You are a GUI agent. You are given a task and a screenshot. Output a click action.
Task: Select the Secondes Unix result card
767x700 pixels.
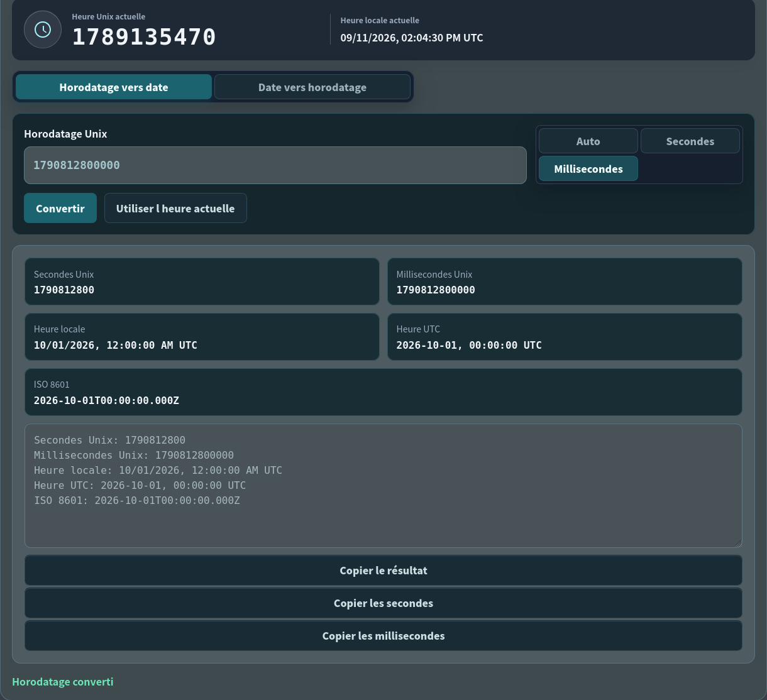click(x=202, y=282)
